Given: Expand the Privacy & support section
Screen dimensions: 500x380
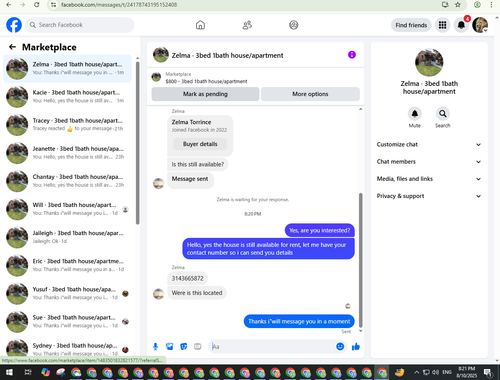Looking at the screenshot, I should click(429, 196).
